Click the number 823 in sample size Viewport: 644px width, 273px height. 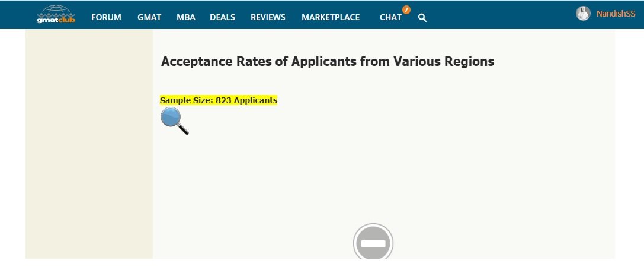point(223,100)
